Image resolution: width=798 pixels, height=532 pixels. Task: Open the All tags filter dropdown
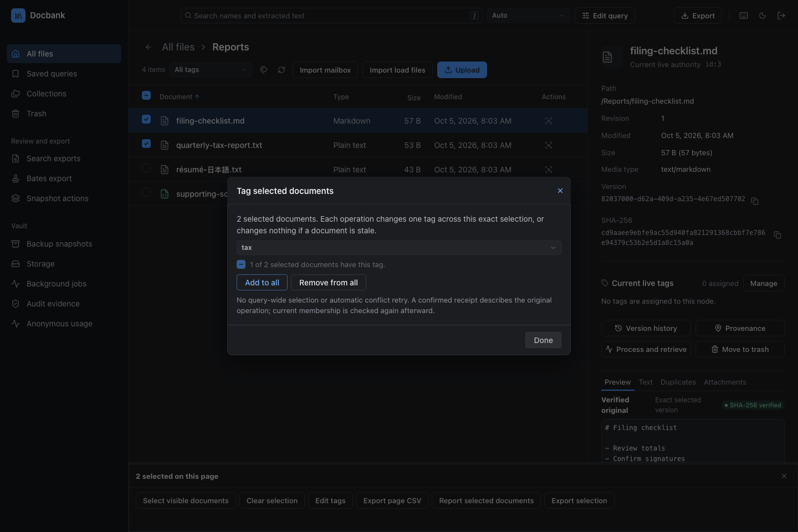(211, 70)
